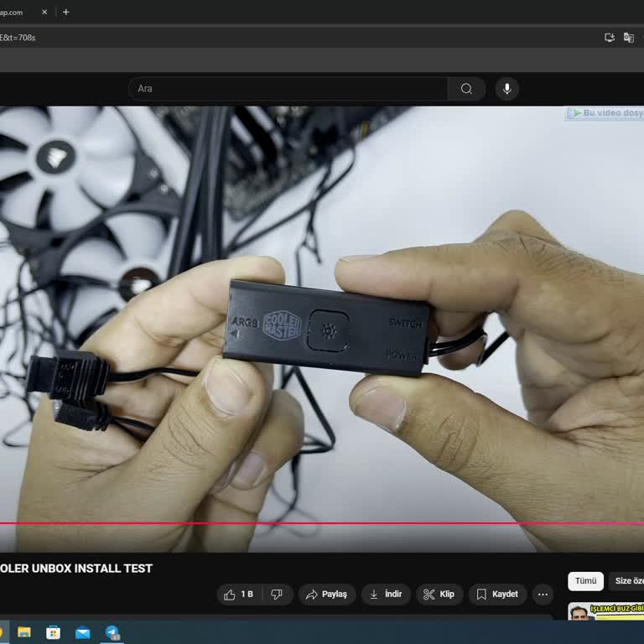Image resolution: width=644 pixels, height=644 pixels.
Task: Click the search magnifier button
Action: pyautogui.click(x=466, y=89)
